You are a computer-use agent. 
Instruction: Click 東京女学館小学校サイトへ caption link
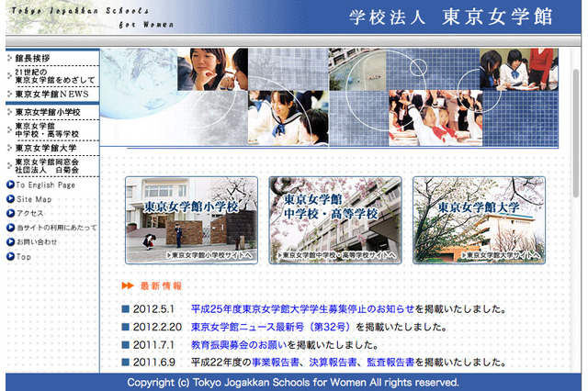pos(210,255)
